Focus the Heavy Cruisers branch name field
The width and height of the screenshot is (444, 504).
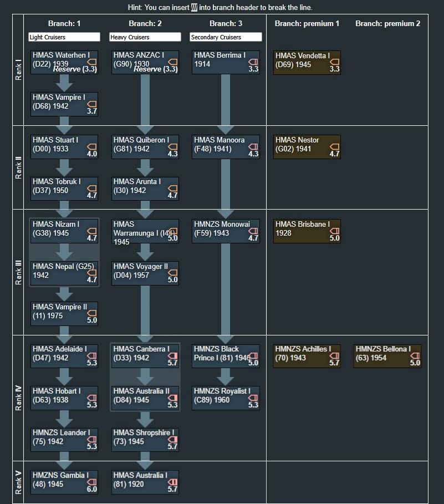coord(145,37)
